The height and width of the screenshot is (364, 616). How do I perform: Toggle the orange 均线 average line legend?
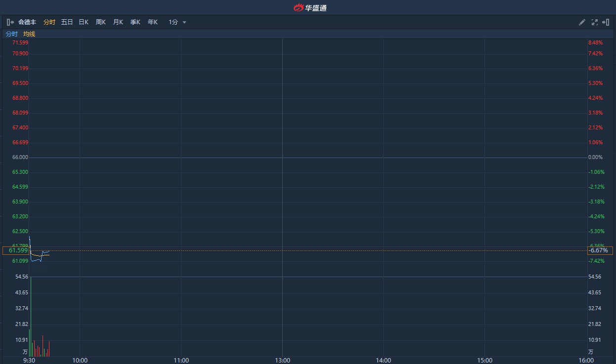click(29, 34)
